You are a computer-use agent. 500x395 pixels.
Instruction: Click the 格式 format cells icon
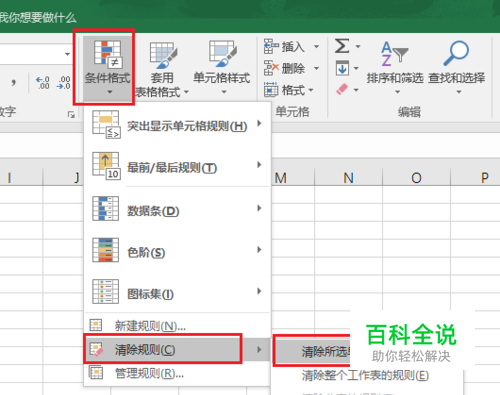coord(271,90)
